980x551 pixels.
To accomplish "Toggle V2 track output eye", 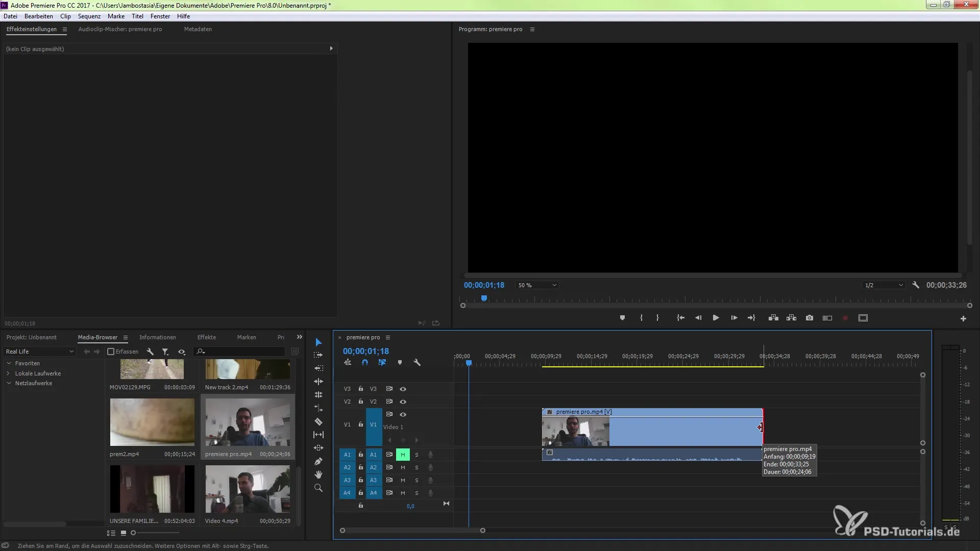I will point(403,402).
